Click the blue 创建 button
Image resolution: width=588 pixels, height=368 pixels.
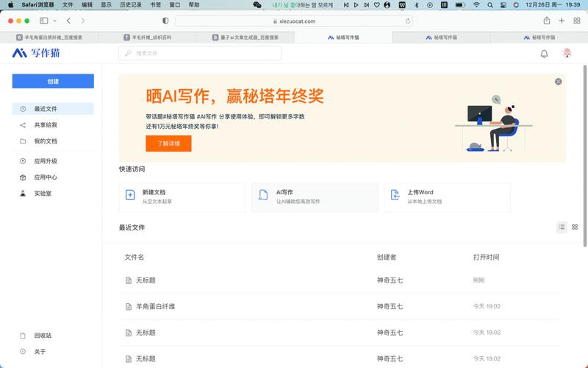click(x=53, y=81)
